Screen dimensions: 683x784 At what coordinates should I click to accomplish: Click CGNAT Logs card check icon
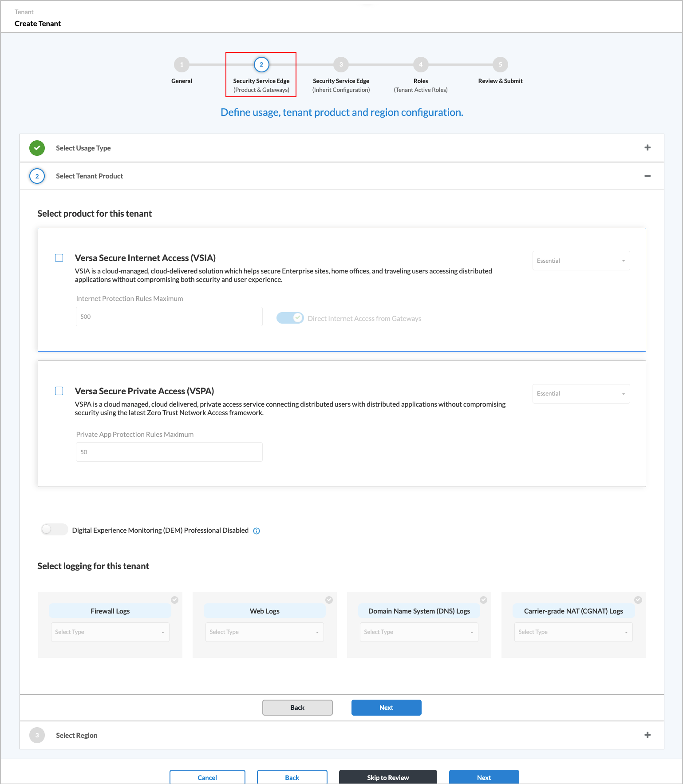tap(638, 600)
